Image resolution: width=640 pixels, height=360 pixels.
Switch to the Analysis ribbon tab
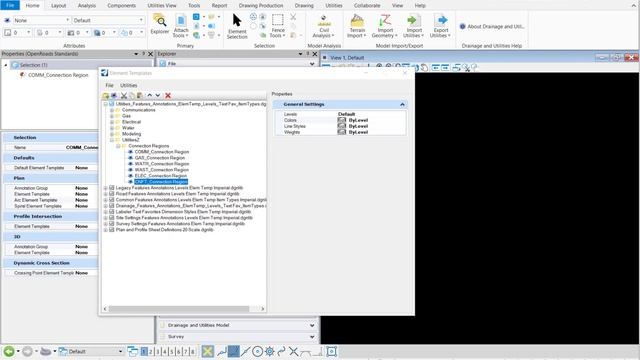[x=87, y=5]
